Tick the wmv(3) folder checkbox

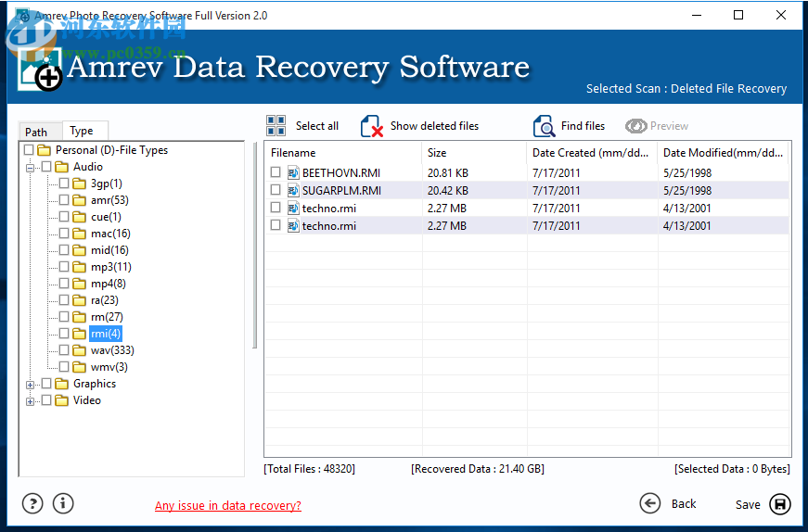click(64, 367)
